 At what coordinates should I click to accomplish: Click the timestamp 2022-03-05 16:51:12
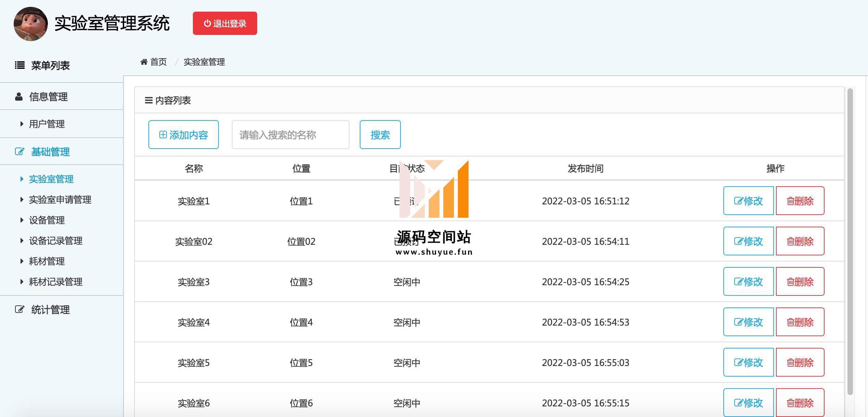coord(586,201)
